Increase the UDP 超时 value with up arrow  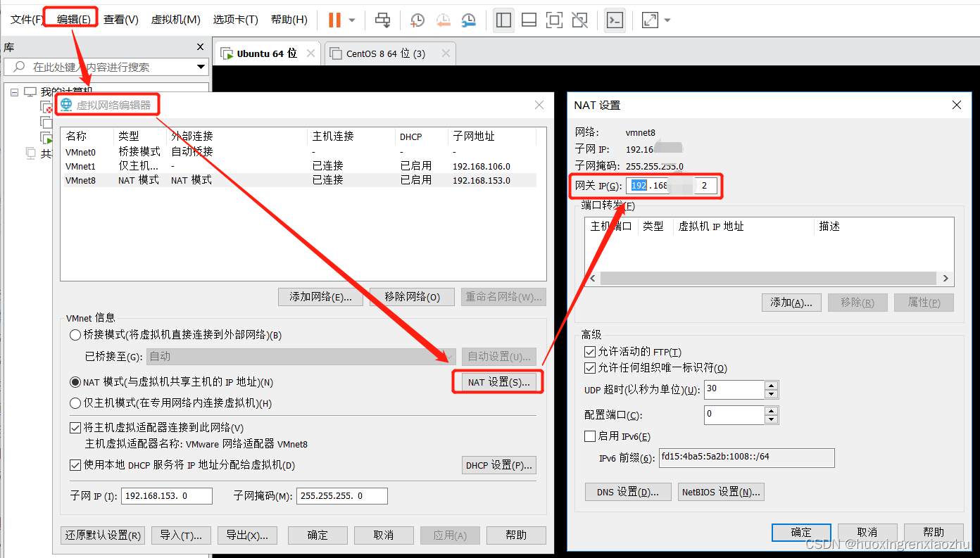pos(772,385)
